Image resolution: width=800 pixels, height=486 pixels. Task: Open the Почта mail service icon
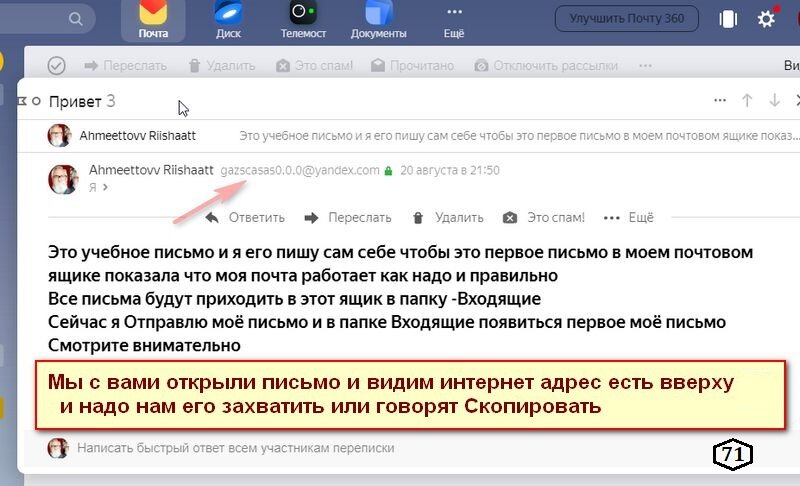click(x=153, y=20)
